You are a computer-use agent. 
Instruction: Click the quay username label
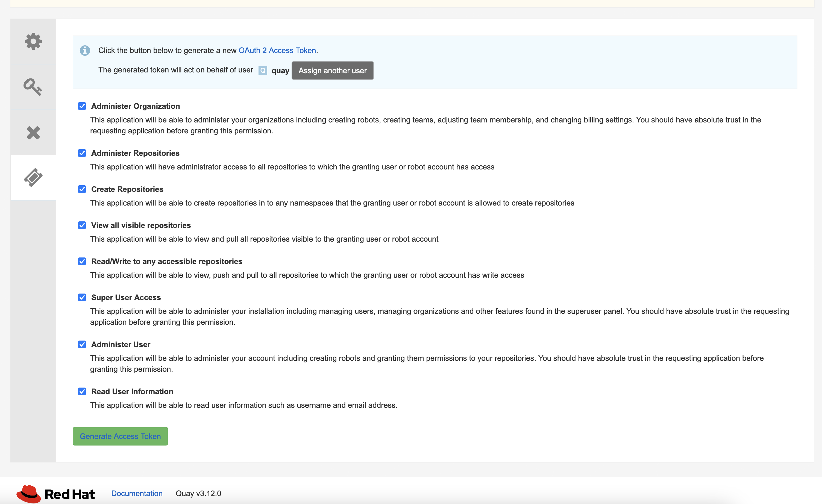(x=280, y=71)
